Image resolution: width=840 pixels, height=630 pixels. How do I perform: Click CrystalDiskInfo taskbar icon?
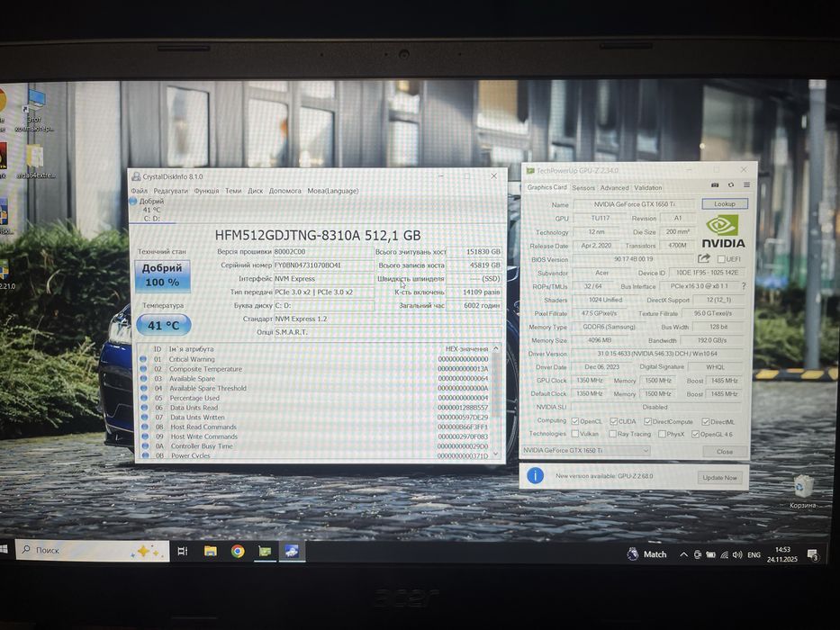click(x=292, y=551)
